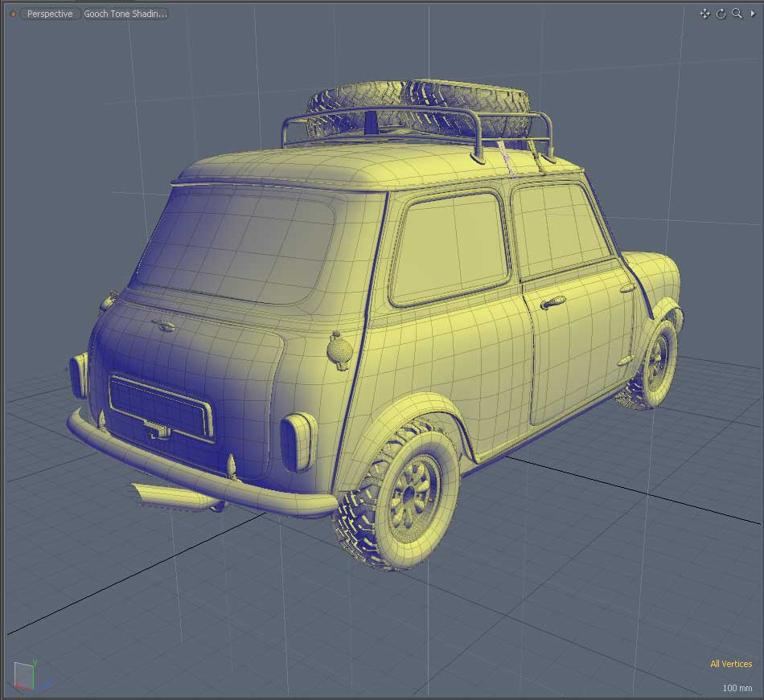Click the green Y axis on the gizmo
The height and width of the screenshot is (700, 764).
click(35, 665)
